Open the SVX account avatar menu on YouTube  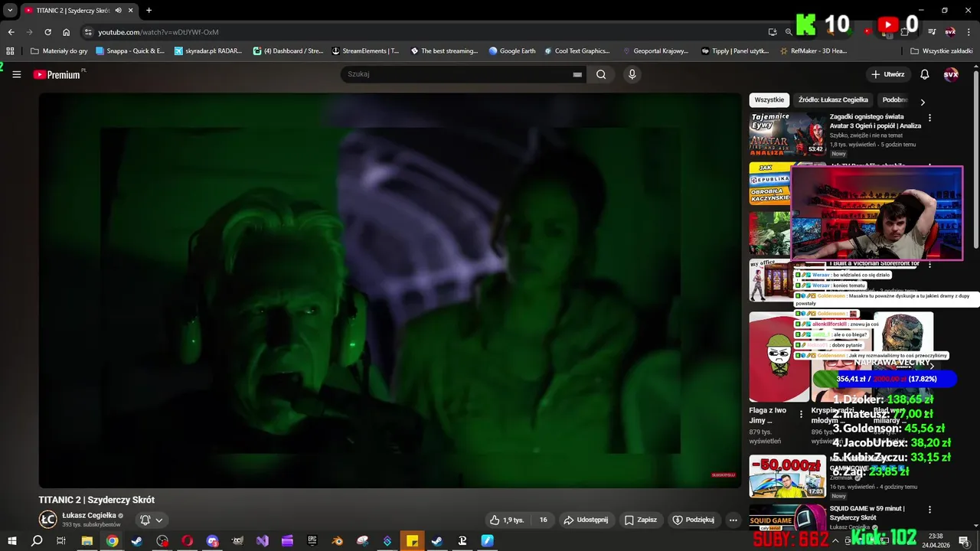click(x=951, y=74)
